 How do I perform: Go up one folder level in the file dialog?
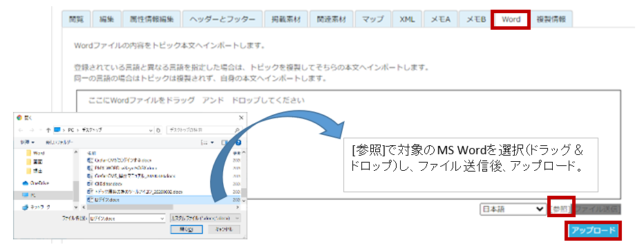(x=48, y=130)
